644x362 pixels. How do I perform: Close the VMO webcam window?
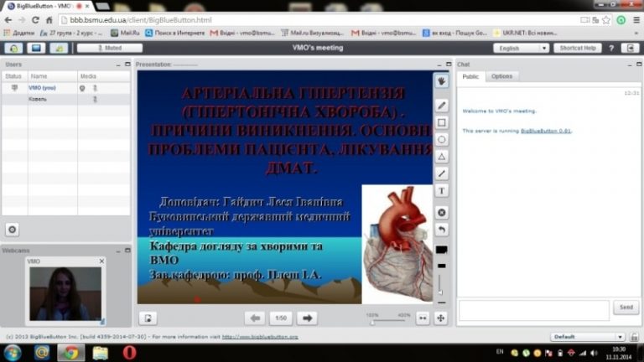[x=101, y=261]
